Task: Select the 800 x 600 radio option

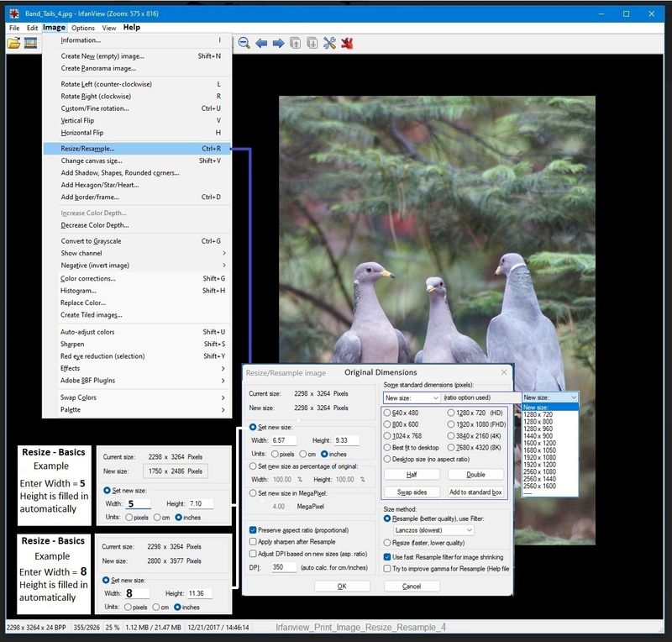Action: pos(387,424)
